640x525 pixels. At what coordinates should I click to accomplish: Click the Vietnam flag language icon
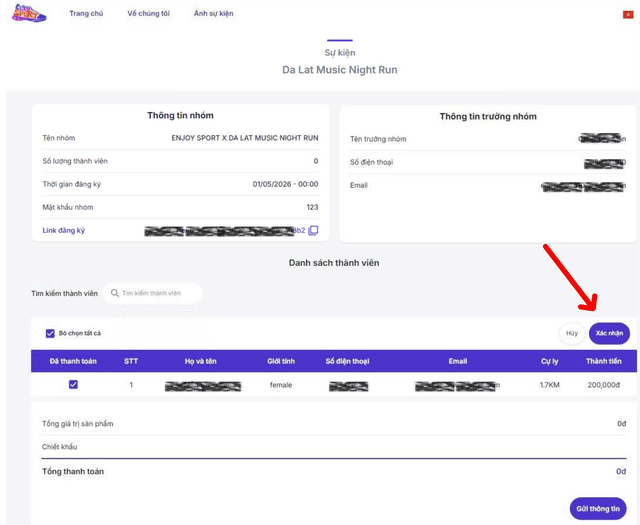tap(628, 14)
